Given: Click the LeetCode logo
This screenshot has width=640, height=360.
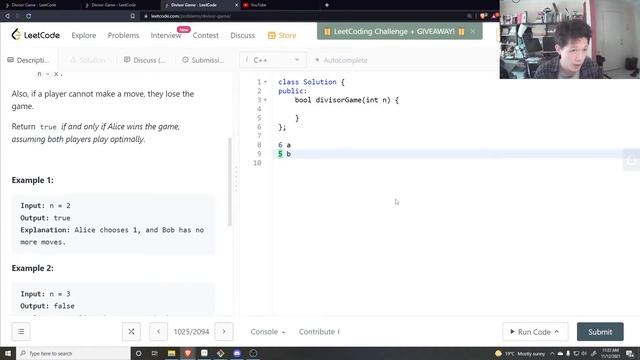Looking at the screenshot, I should pyautogui.click(x=36, y=35).
